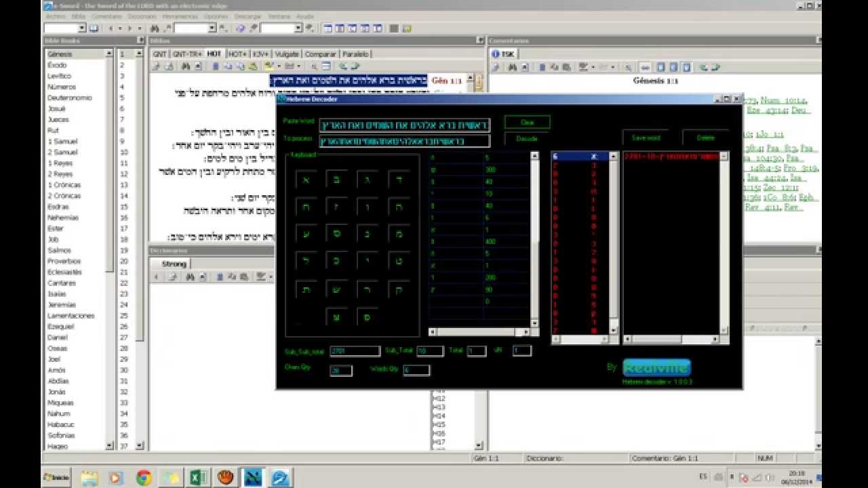Image resolution: width=868 pixels, height=488 pixels.
Task: Open the file explorer taskbar icon
Action: pos(89,477)
